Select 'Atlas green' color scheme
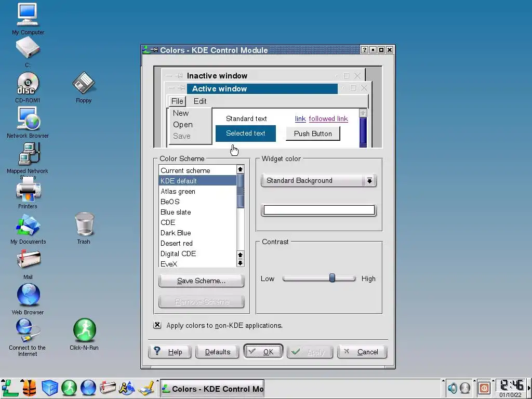The width and height of the screenshot is (532, 399). coord(197,191)
